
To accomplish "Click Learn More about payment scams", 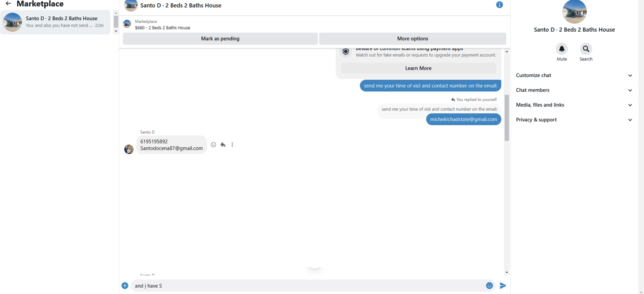I will (x=418, y=68).
